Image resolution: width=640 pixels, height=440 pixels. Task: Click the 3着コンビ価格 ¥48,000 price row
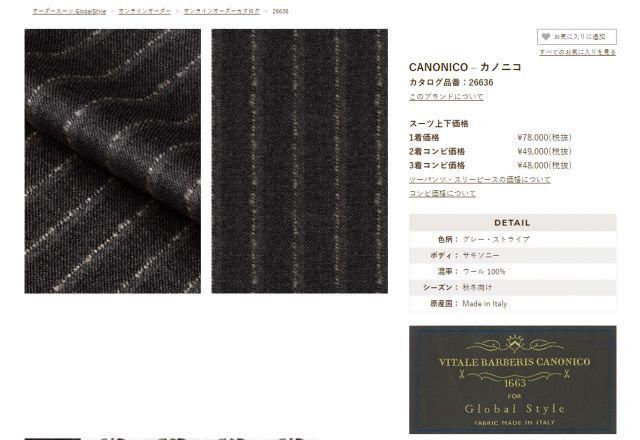(x=491, y=165)
